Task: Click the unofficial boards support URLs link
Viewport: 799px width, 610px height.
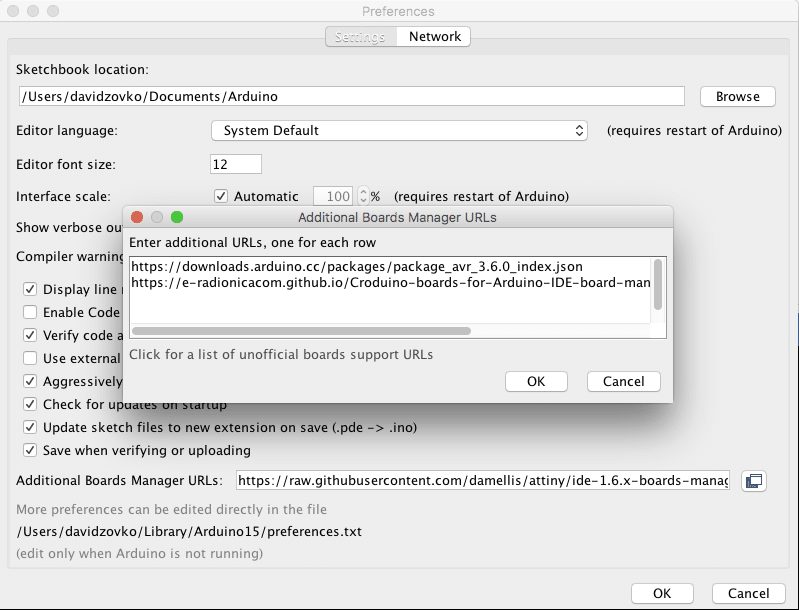Action: click(x=281, y=354)
